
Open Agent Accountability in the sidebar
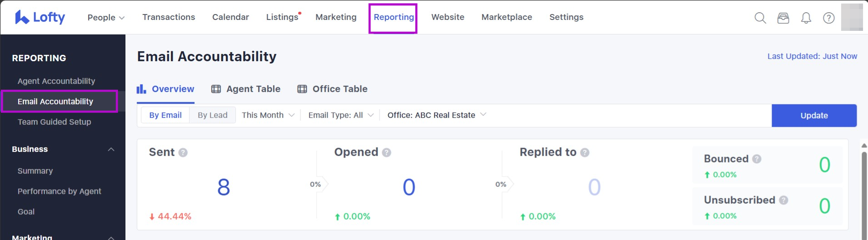(56, 81)
